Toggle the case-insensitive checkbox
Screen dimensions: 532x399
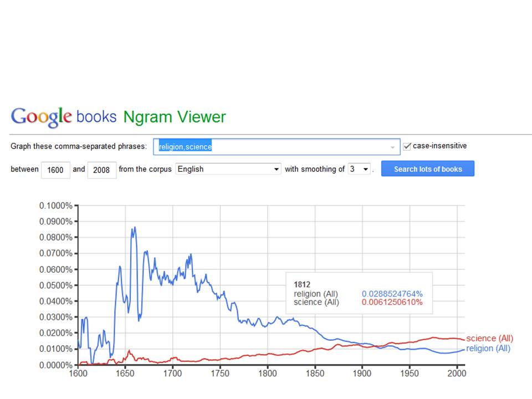point(407,146)
